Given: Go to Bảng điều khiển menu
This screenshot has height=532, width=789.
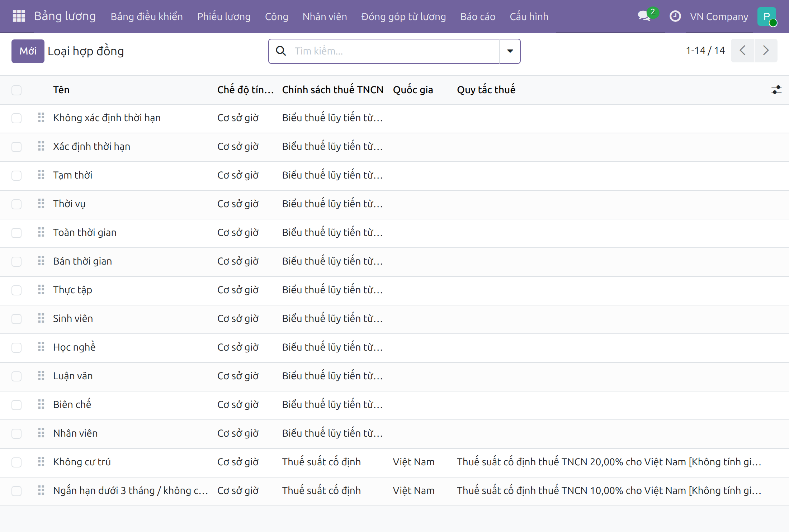Looking at the screenshot, I should point(147,16).
